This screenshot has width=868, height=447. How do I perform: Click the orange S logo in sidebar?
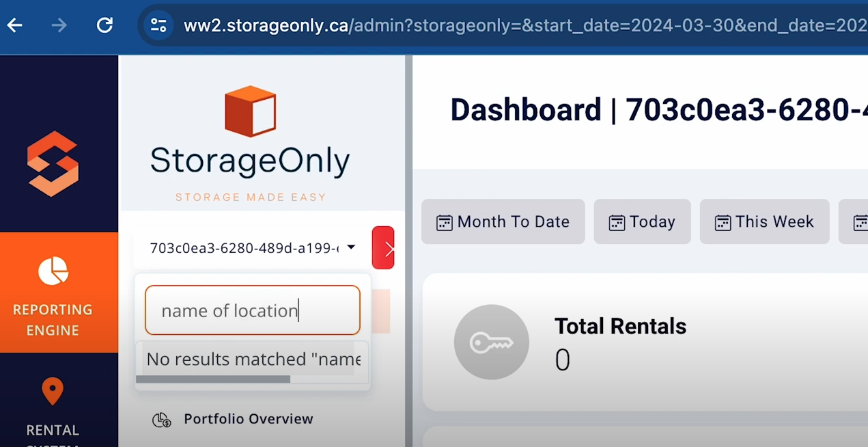click(x=53, y=164)
